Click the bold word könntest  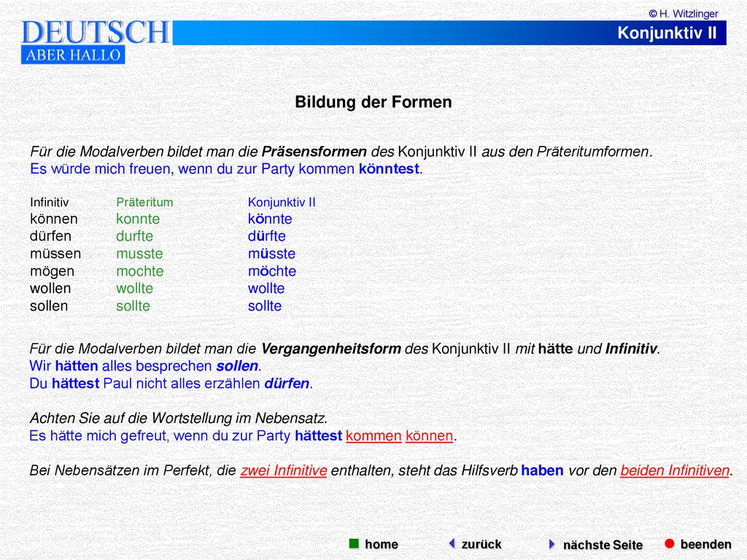(390, 169)
